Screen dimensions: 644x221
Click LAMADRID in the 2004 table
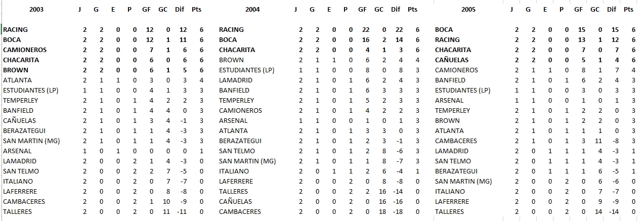point(236,80)
